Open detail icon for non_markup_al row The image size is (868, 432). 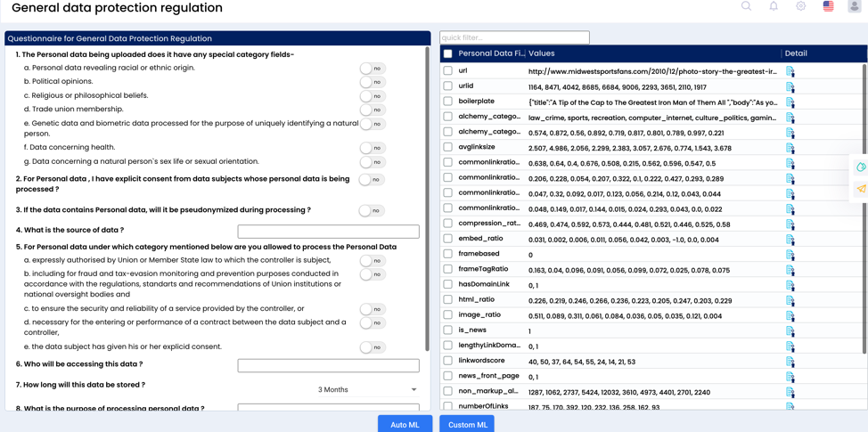click(x=790, y=392)
